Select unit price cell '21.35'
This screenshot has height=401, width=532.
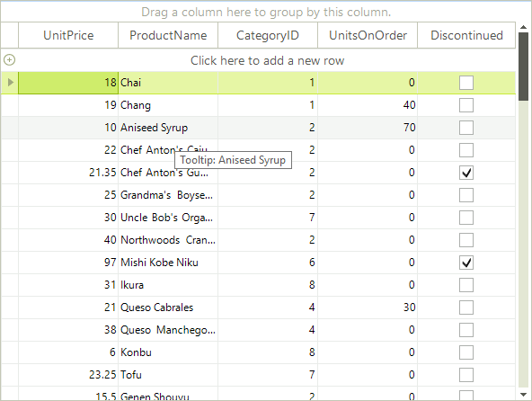[68, 173]
